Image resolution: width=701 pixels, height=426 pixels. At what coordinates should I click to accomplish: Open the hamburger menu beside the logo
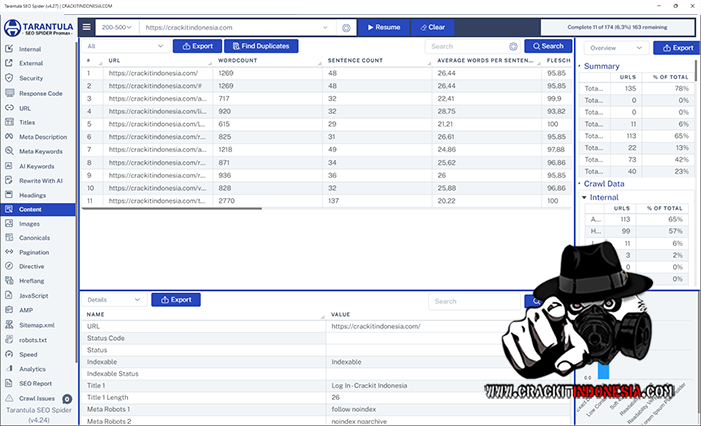(86, 28)
